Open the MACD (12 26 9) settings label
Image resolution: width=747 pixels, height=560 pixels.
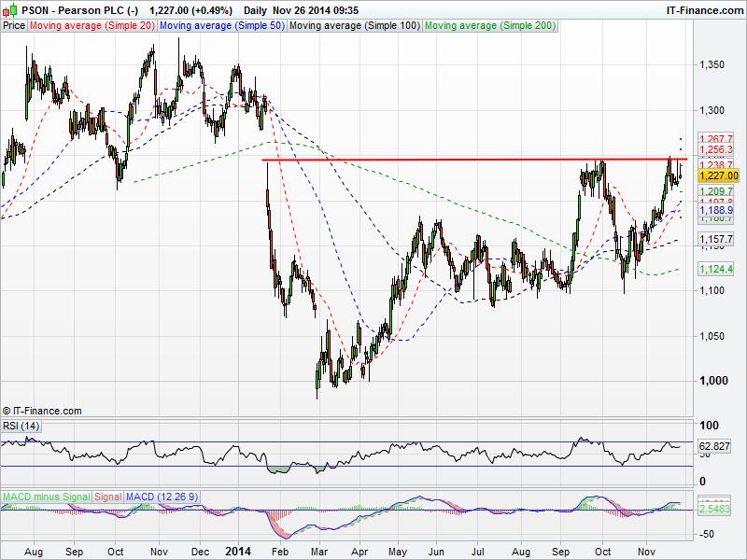(162, 497)
